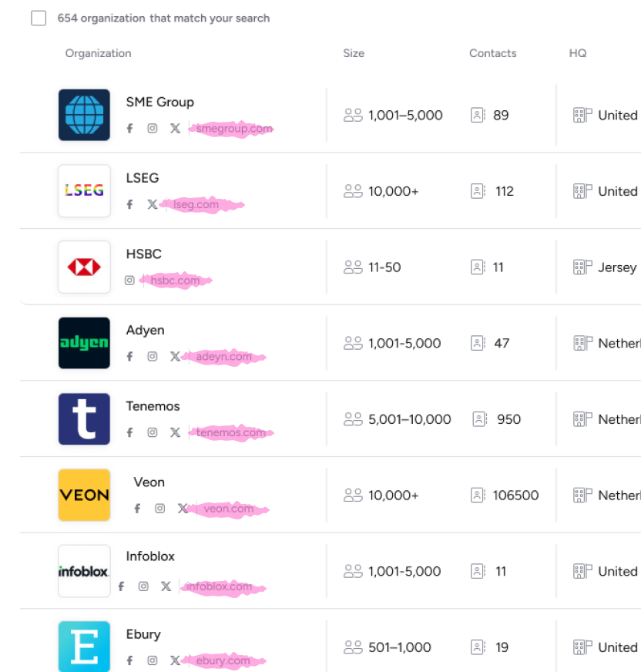Click the X icon under Adyen
This screenshot has height=672, width=641.
click(175, 357)
